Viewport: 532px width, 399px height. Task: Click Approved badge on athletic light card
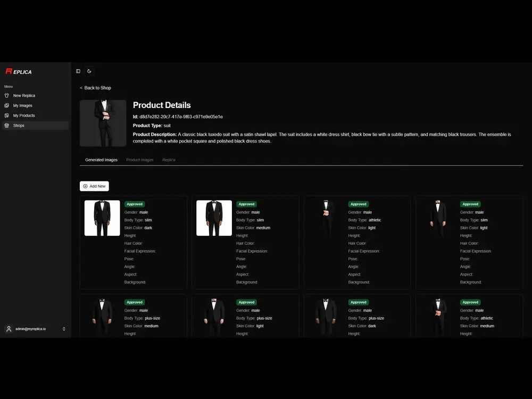click(359, 204)
